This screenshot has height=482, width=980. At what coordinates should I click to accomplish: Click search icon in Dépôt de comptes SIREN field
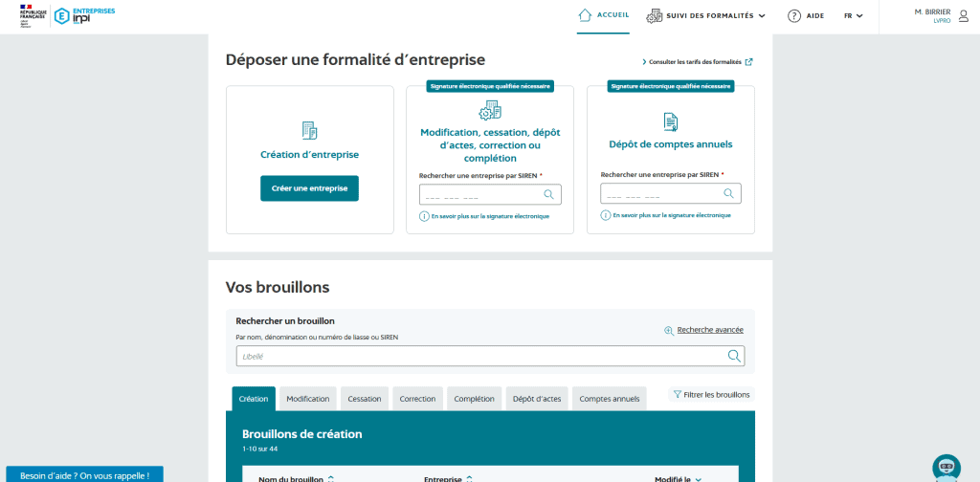(x=729, y=193)
